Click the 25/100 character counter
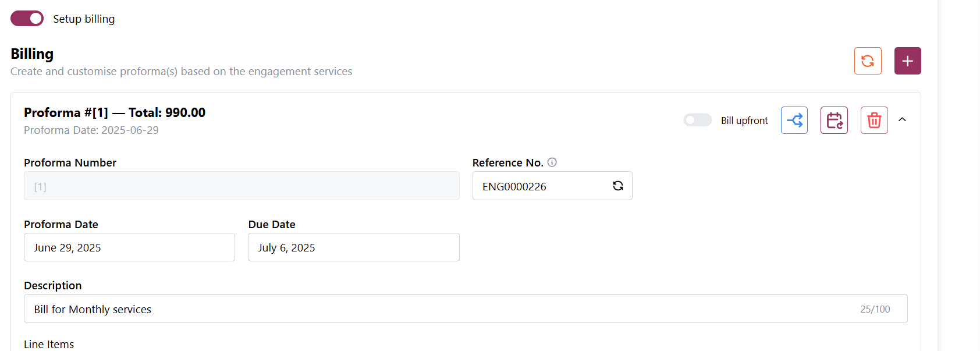Image resolution: width=980 pixels, height=351 pixels. coord(875,309)
